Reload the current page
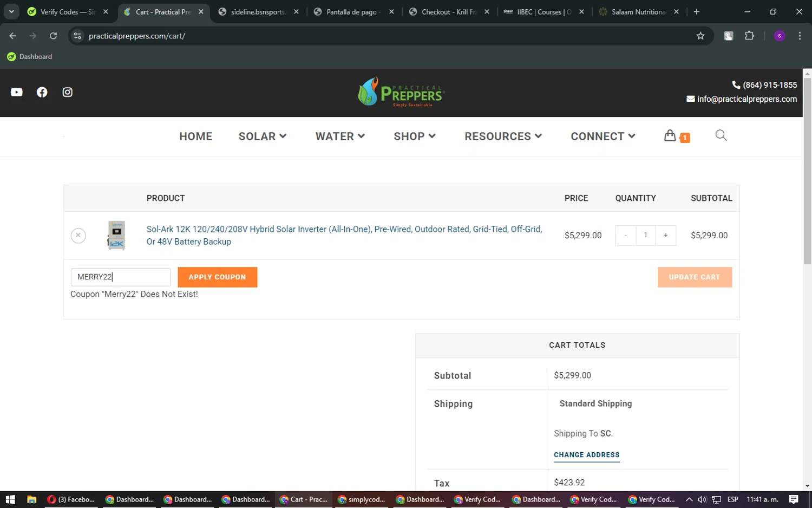Viewport: 812px width, 508px height. 53,36
